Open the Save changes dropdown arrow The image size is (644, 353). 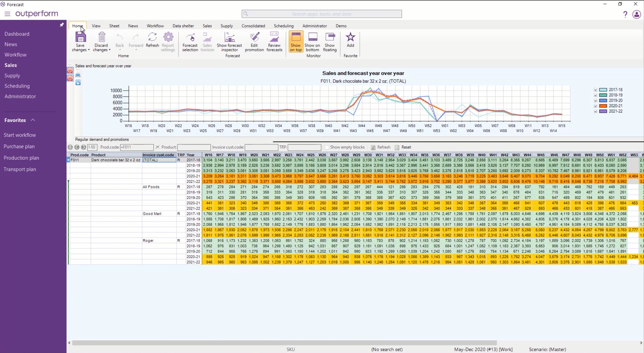(89, 50)
